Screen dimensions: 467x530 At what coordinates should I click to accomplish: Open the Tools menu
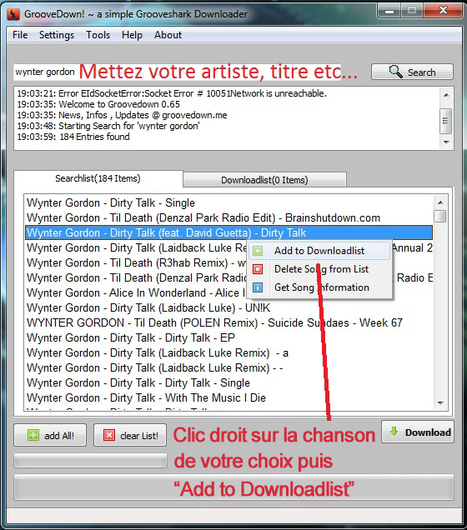coord(98,35)
